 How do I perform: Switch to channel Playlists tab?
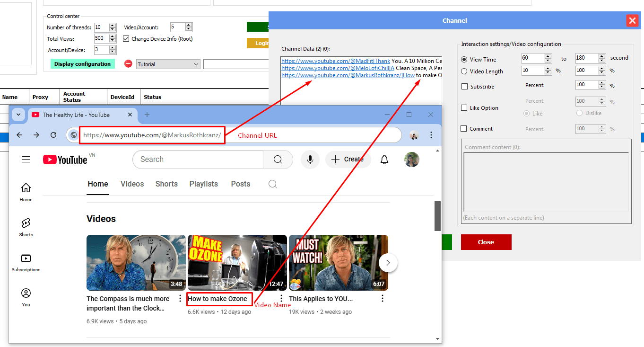(x=204, y=184)
